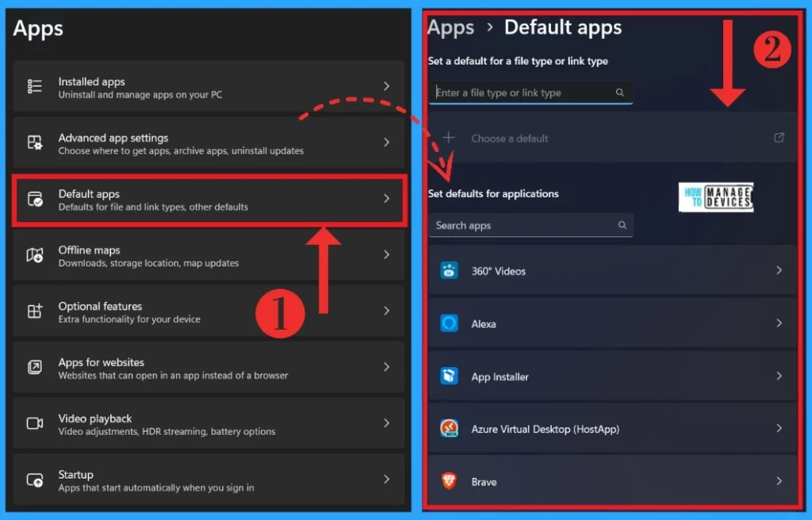Image resolution: width=812 pixels, height=520 pixels.
Task: Click the file type search magnifier icon
Action: point(620,92)
